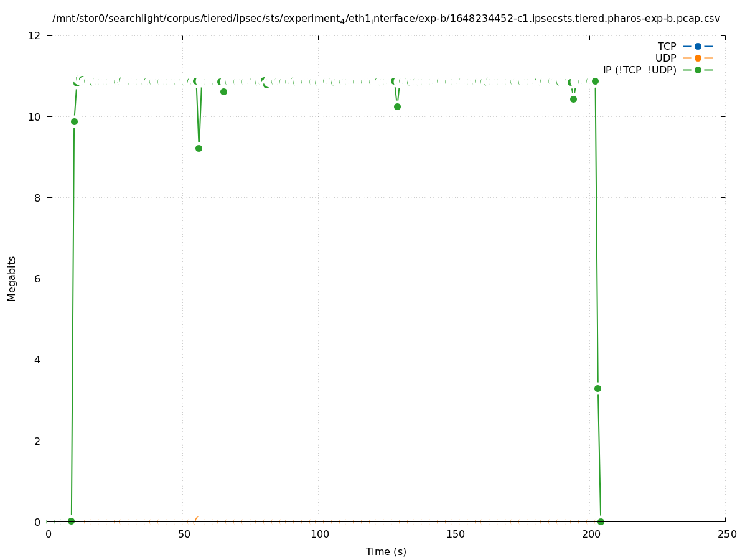745x560 pixels.
Task: Select the UDP legend label
Action: click(x=665, y=58)
